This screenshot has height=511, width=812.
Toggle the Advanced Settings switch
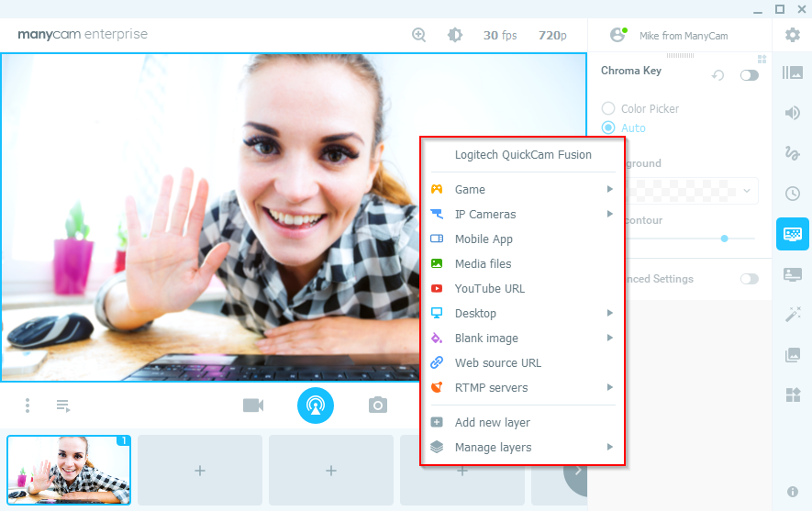pyautogui.click(x=750, y=279)
